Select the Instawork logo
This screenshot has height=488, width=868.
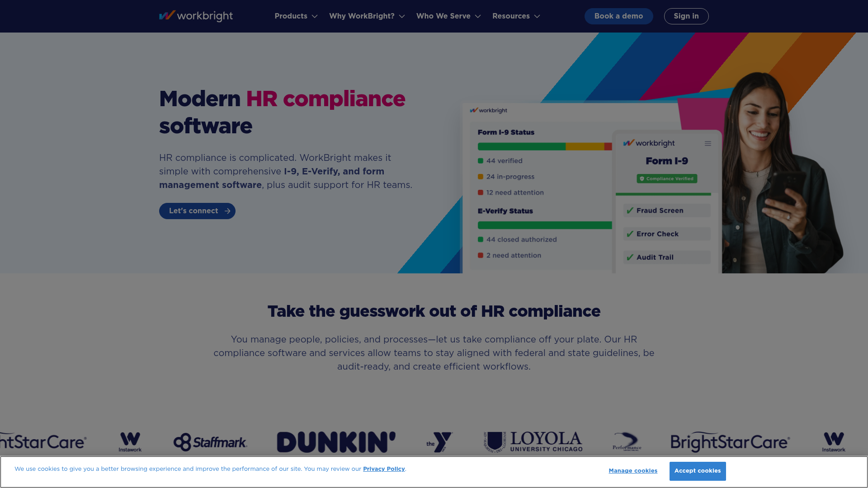pyautogui.click(x=130, y=441)
